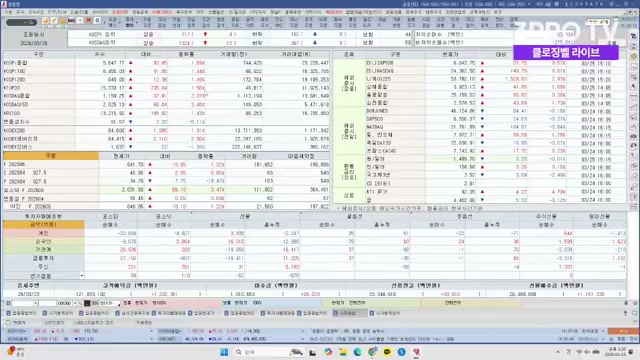
Task: Select the 독일DAX30 row
Action: [x=495, y=143]
